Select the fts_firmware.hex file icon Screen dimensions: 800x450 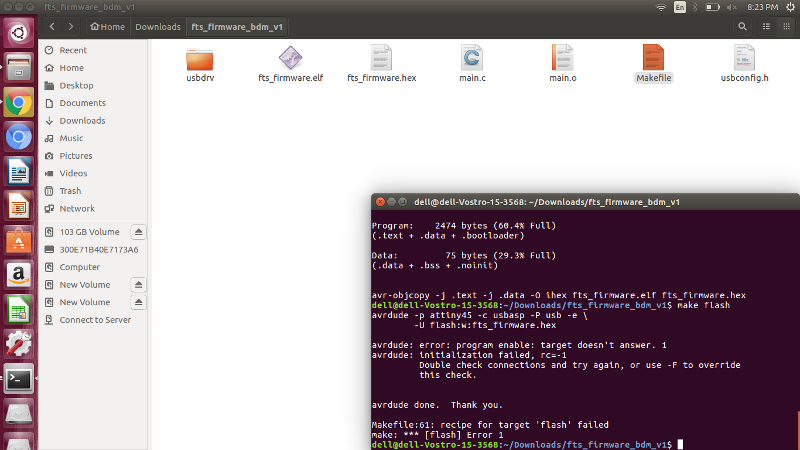pos(381,58)
